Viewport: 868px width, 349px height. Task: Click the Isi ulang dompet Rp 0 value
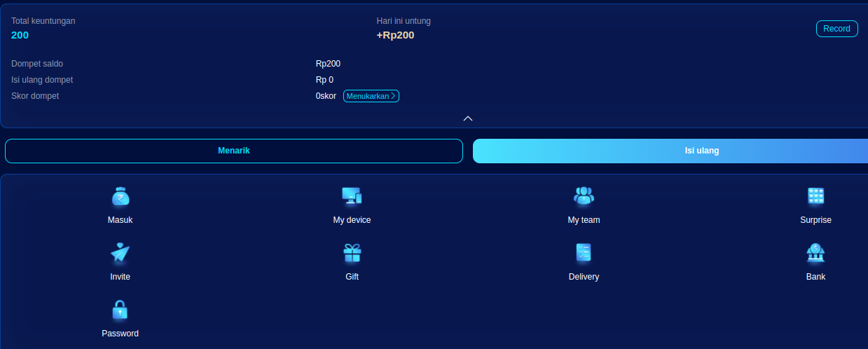[324, 80]
